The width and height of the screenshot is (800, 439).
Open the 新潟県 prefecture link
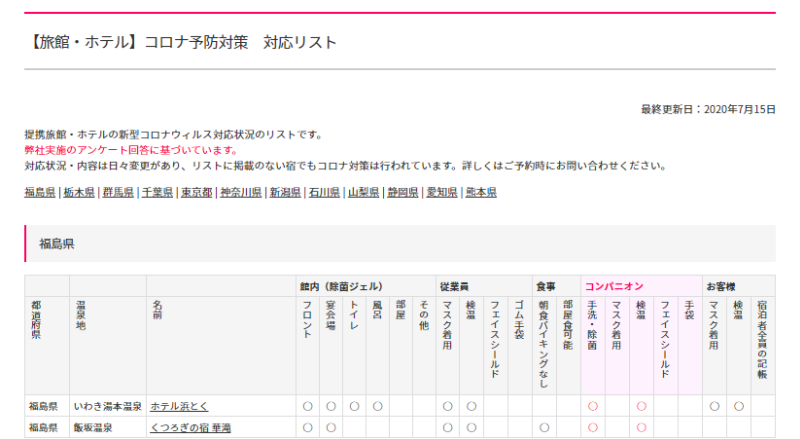(285, 192)
